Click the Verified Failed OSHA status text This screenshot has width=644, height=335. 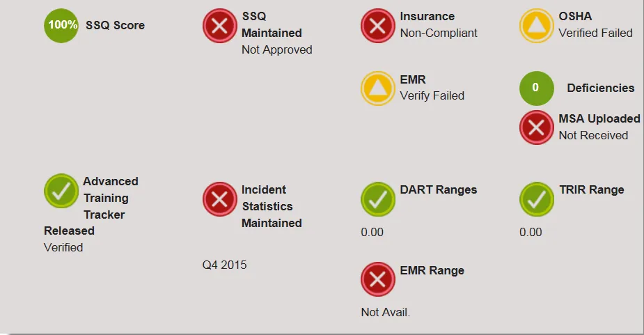pyautogui.click(x=595, y=33)
